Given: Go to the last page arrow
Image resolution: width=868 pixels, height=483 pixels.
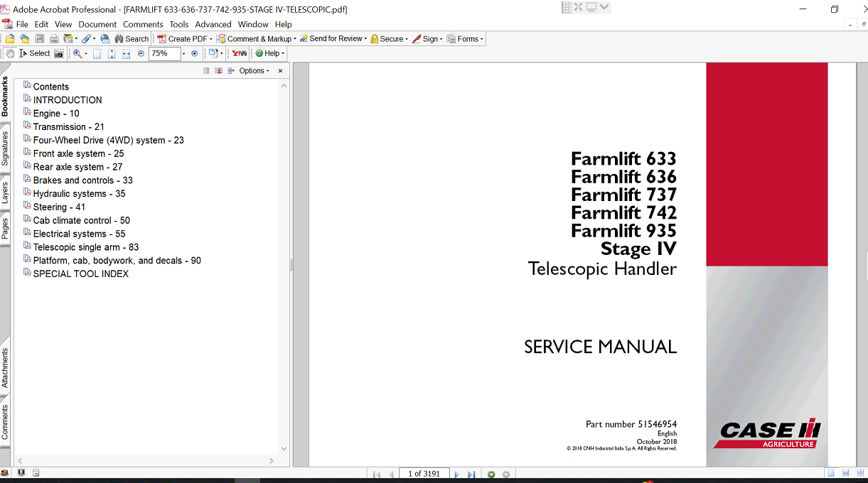Looking at the screenshot, I should (471, 474).
